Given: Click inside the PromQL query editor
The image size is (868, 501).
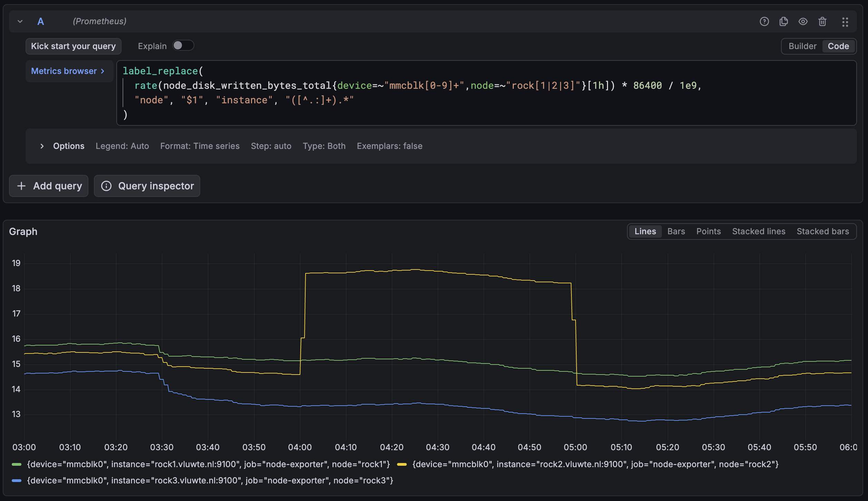Looking at the screenshot, I should click(x=486, y=93).
